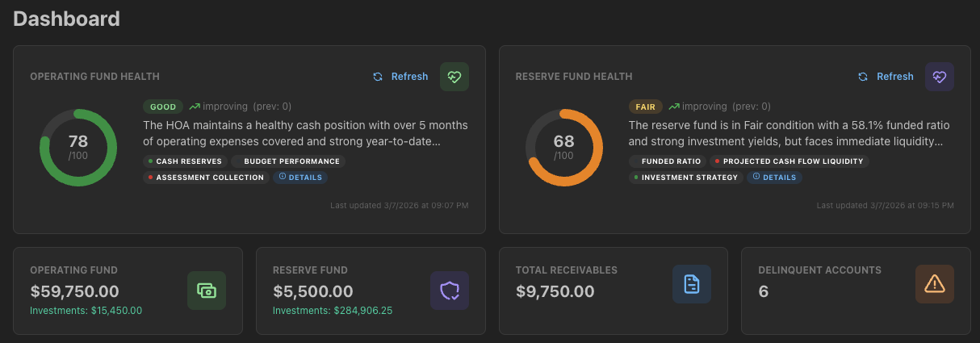Click the green 78 score progress ring
The image size is (980, 343).
point(78,148)
